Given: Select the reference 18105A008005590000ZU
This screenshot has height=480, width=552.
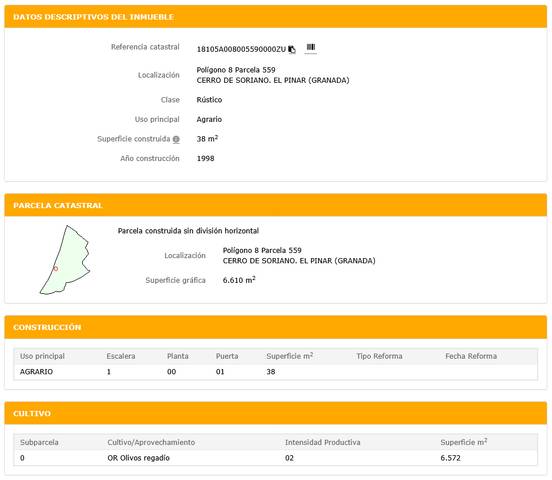Looking at the screenshot, I should pos(241,49).
